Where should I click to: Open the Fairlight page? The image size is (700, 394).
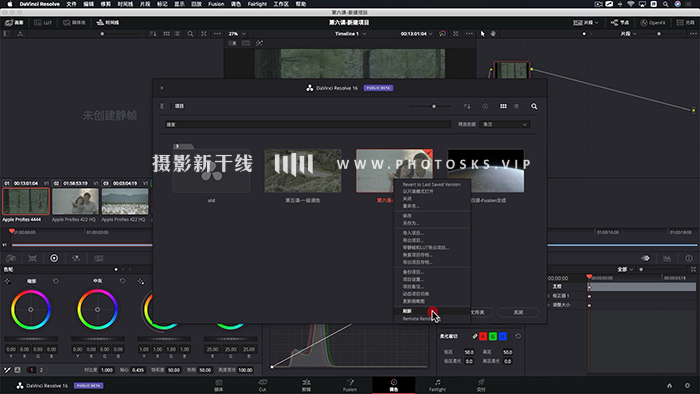tap(438, 385)
